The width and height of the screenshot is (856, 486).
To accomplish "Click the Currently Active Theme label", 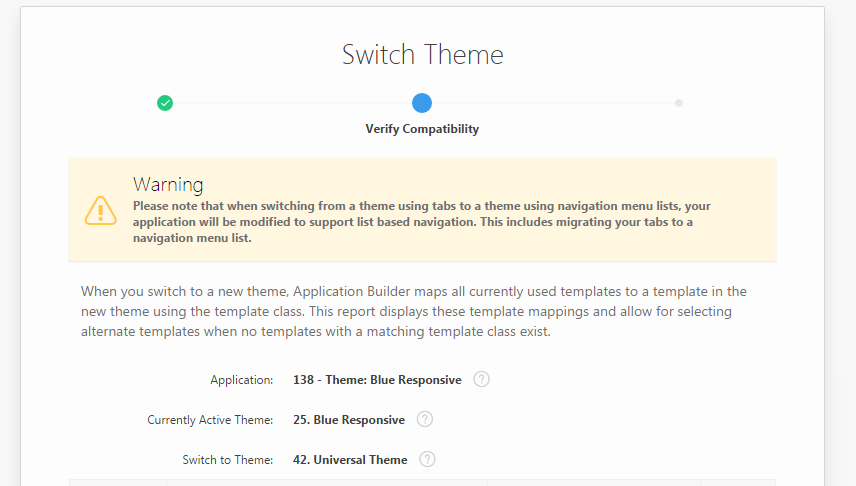I will tap(210, 420).
